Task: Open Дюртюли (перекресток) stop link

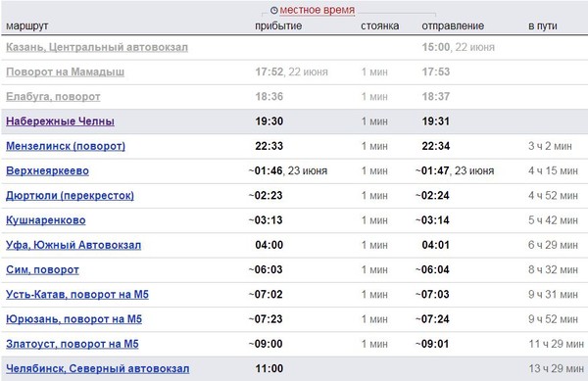Action: point(70,196)
